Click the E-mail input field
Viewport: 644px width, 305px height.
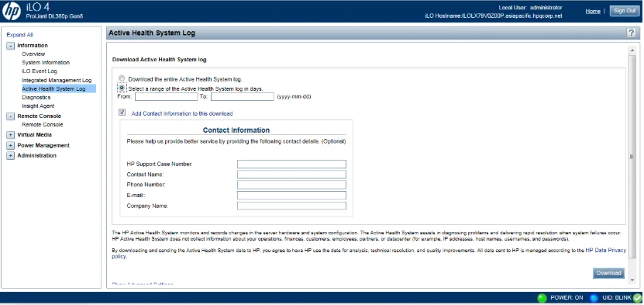pyautogui.click(x=291, y=196)
